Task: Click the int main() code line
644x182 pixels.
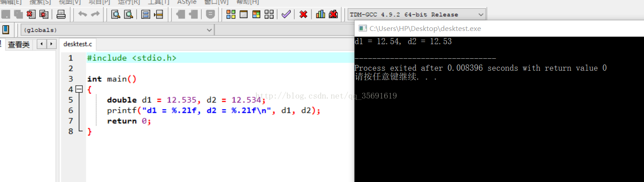Action: coord(112,79)
